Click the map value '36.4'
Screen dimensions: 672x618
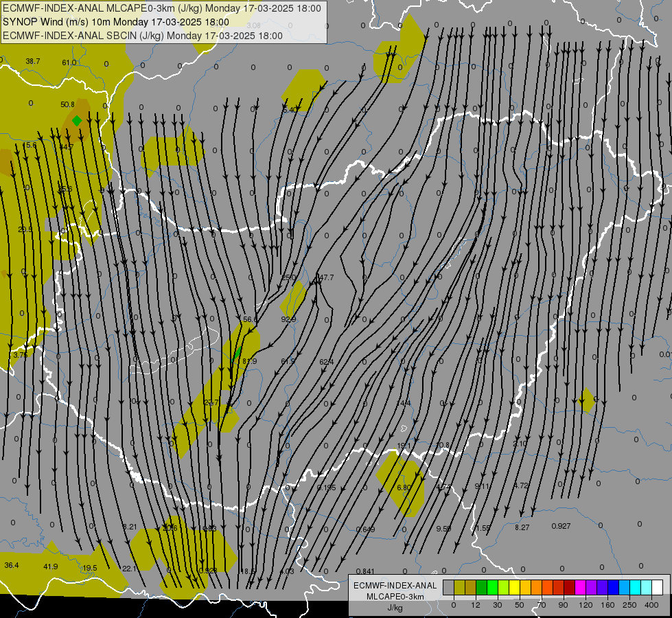click(x=12, y=565)
